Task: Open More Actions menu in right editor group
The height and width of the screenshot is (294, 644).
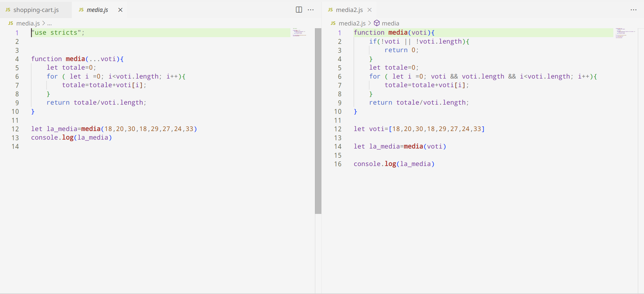Action: (x=634, y=10)
